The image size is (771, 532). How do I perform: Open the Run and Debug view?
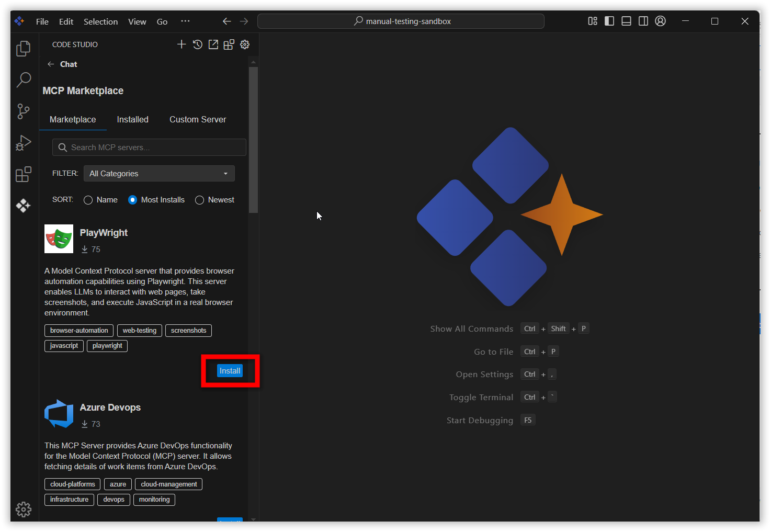coord(24,143)
